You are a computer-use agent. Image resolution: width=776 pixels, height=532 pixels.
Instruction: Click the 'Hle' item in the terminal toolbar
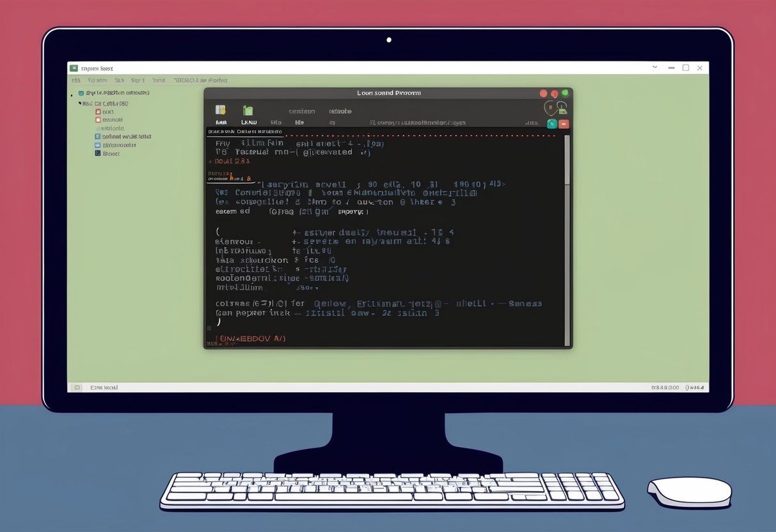(299, 122)
